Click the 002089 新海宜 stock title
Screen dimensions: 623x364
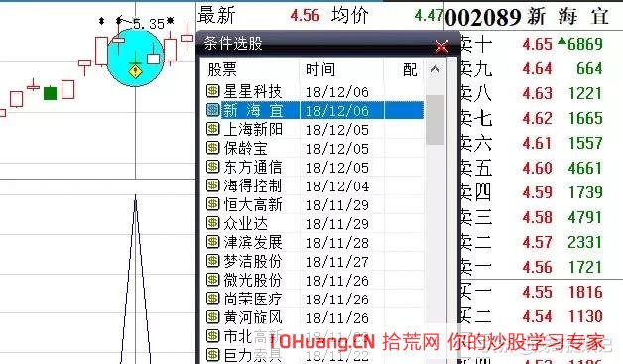527,17
